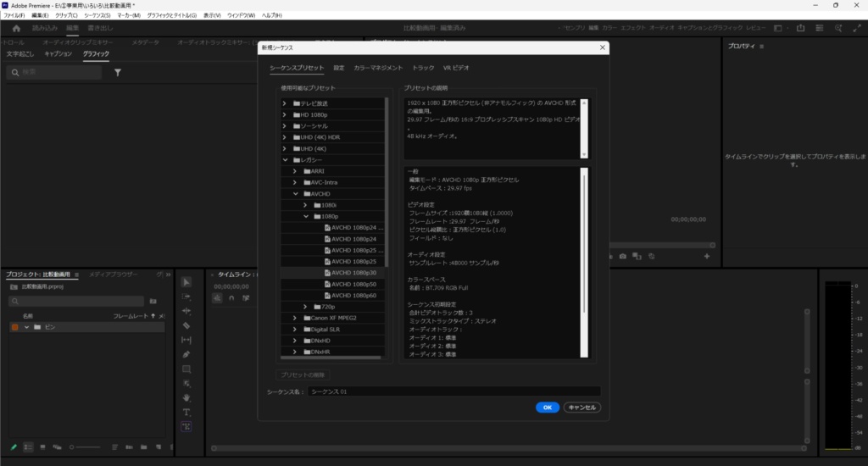Open the ファイル(F) menu

(x=14, y=15)
